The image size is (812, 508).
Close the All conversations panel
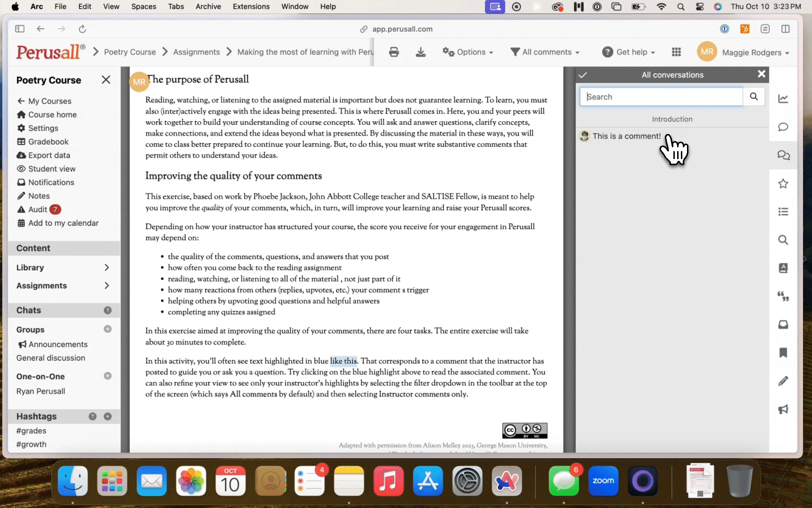[761, 74]
